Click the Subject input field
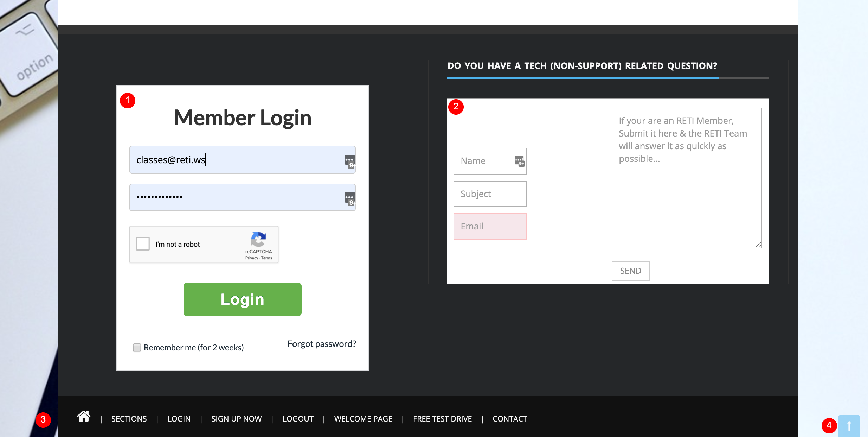The width and height of the screenshot is (868, 437). (490, 194)
